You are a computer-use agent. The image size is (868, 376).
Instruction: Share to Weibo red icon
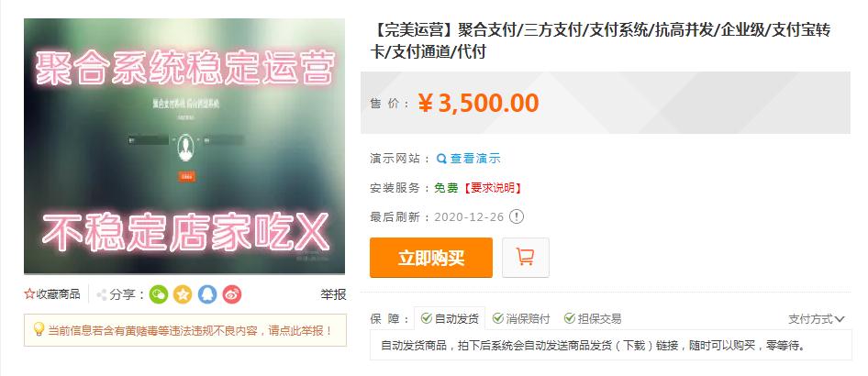pyautogui.click(x=232, y=294)
